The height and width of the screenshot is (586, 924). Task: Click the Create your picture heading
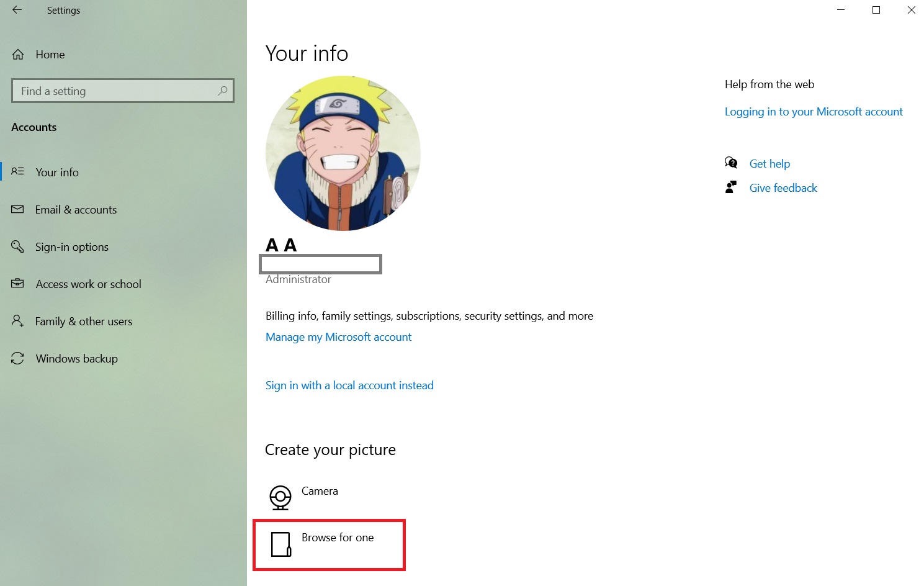pos(330,449)
